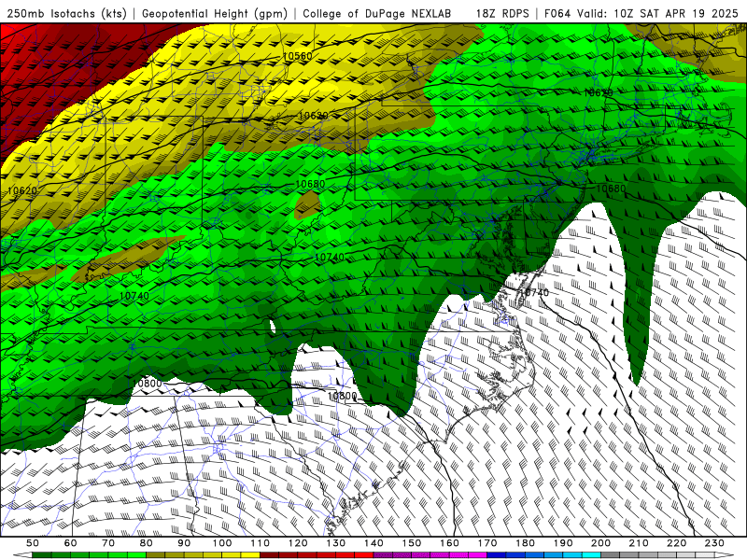Click the 190 tick label on the color bar
This screenshot has height=560, width=747.
pyautogui.click(x=563, y=543)
